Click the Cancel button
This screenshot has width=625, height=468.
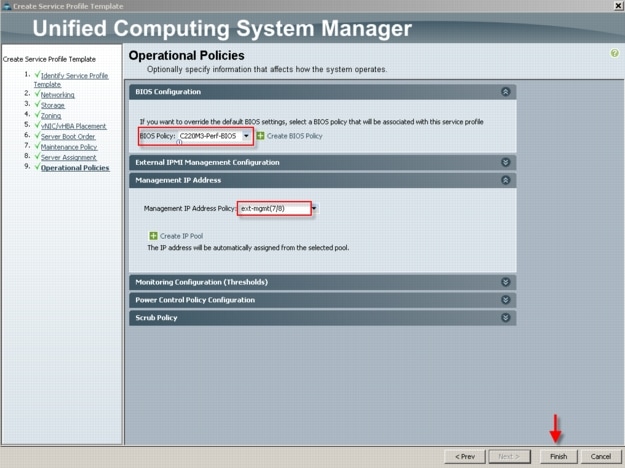coord(600,456)
